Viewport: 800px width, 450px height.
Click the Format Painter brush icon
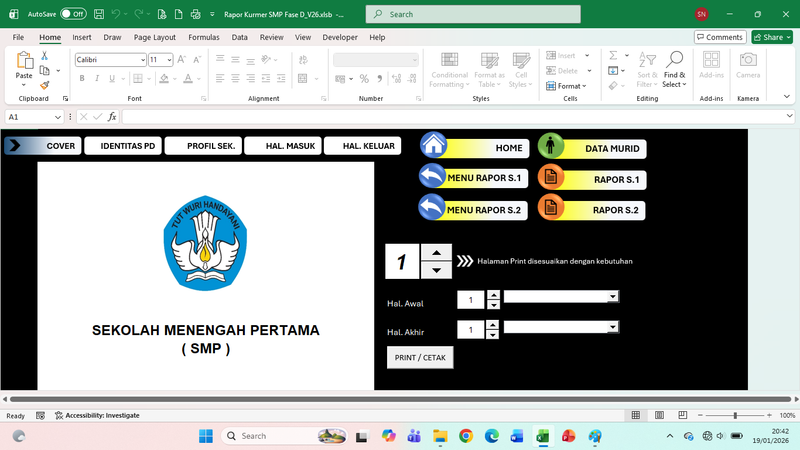44,85
